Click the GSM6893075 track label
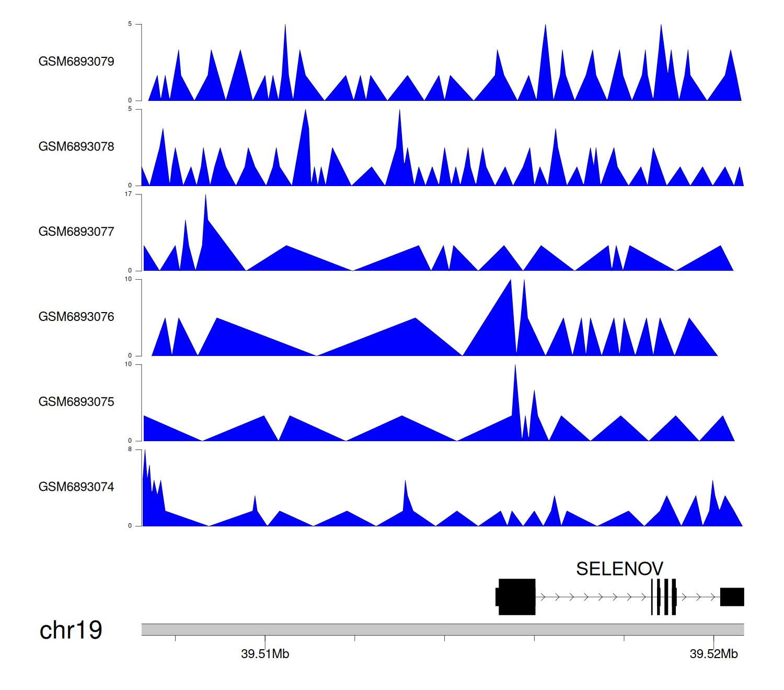Screen dimensions: 784x690 coord(76,401)
